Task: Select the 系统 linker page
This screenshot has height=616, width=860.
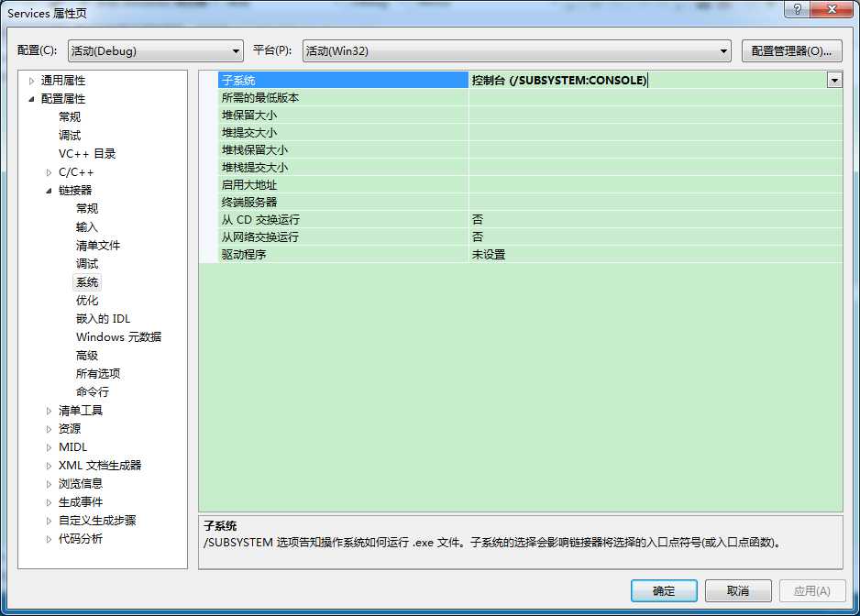Action: pyautogui.click(x=87, y=282)
